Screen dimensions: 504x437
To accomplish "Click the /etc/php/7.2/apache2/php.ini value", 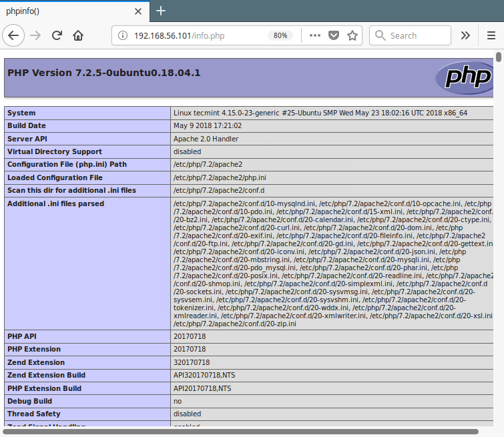I will [220, 177].
